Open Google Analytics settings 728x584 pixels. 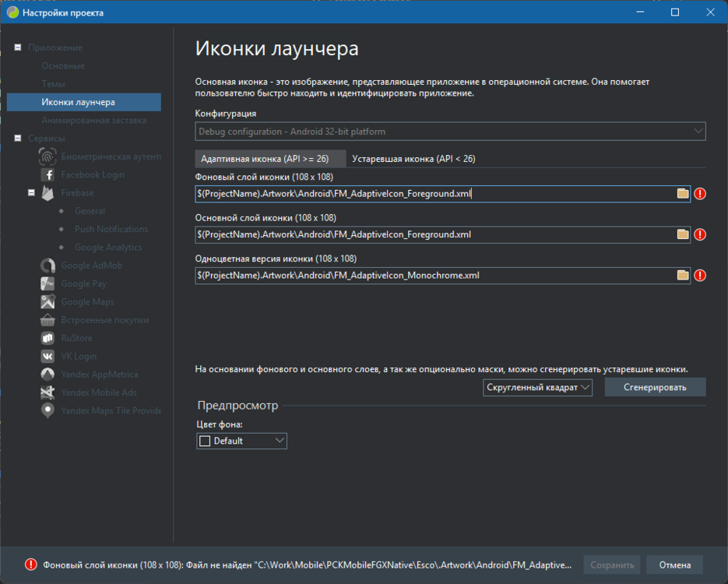[108, 248]
